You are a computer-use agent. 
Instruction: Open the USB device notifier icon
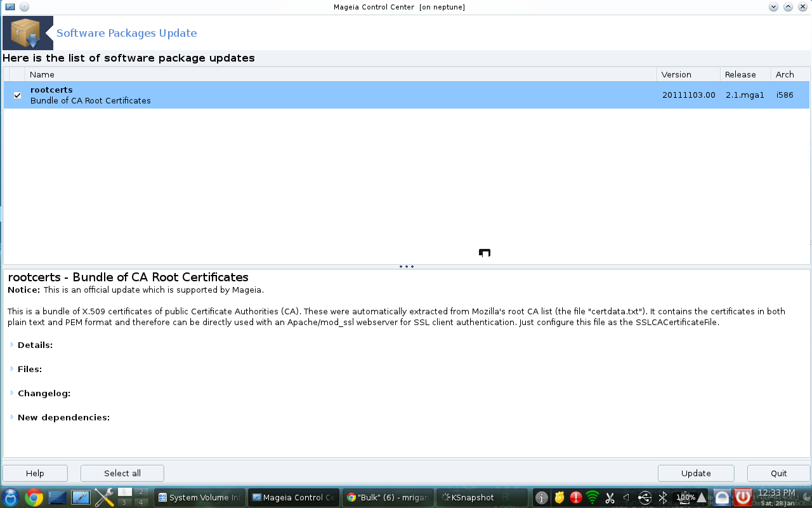click(645, 498)
